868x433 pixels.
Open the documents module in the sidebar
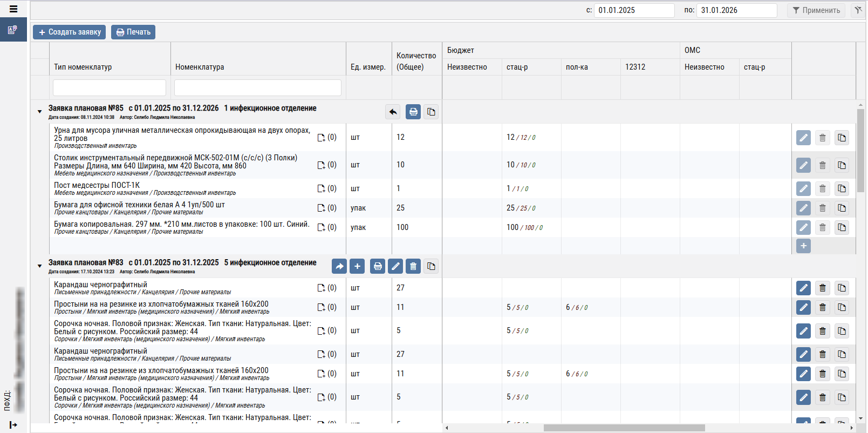(13, 30)
